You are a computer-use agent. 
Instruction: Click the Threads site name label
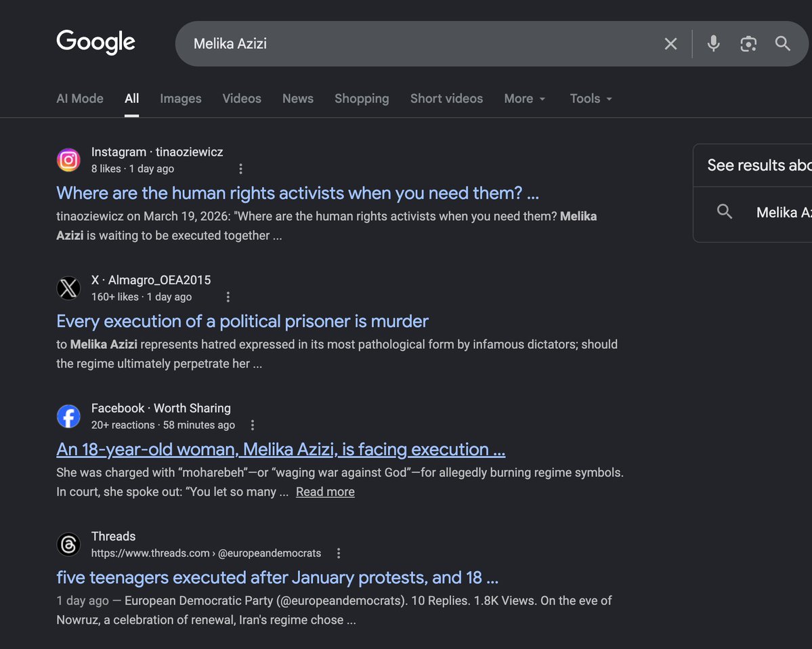(x=113, y=536)
